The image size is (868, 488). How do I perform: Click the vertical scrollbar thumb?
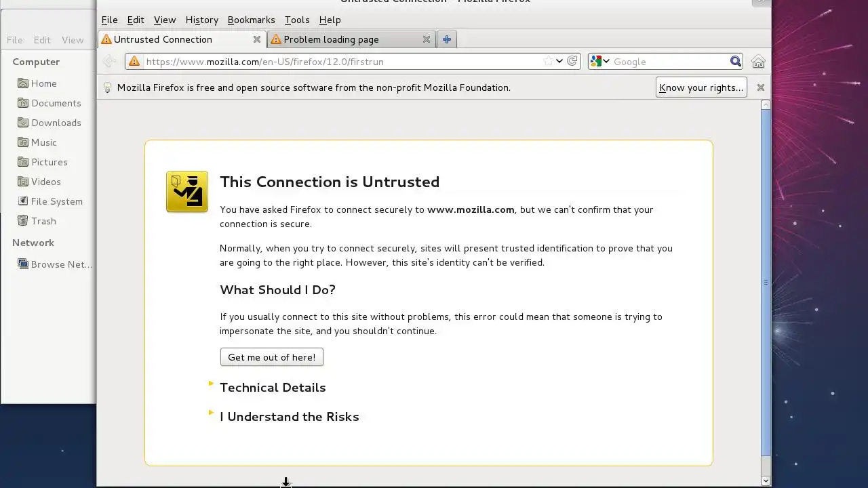click(x=766, y=282)
